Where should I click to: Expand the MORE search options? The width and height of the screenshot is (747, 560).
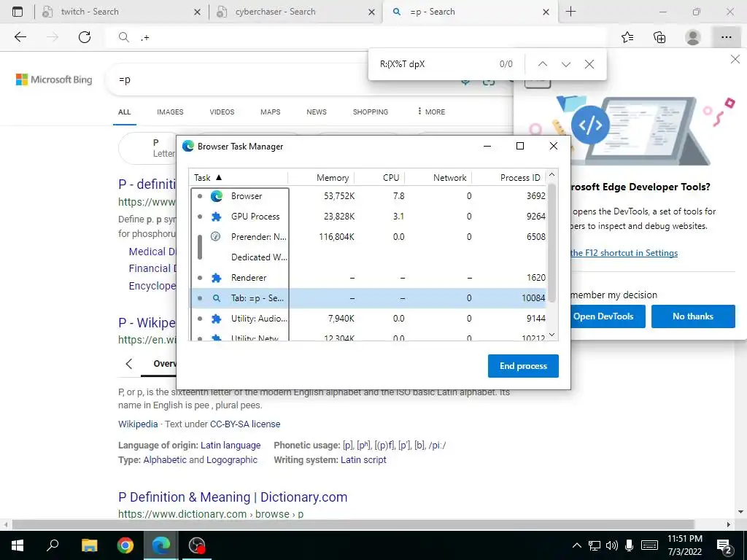click(431, 112)
